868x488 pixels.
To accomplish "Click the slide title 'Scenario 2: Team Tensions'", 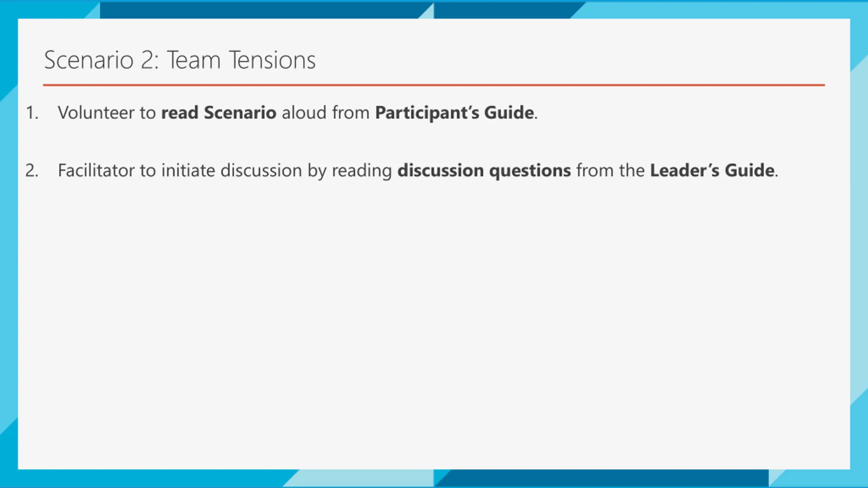I will coord(180,60).
